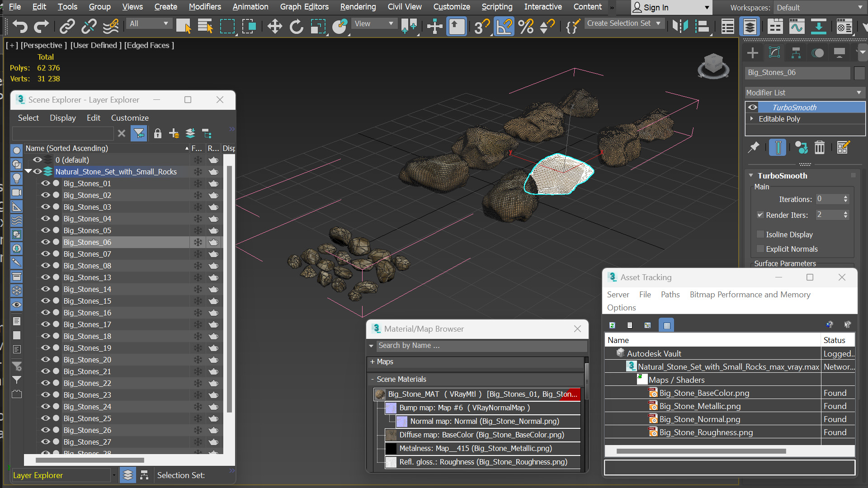
Task: Open View reference coordinate dropdown
Action: click(x=374, y=23)
